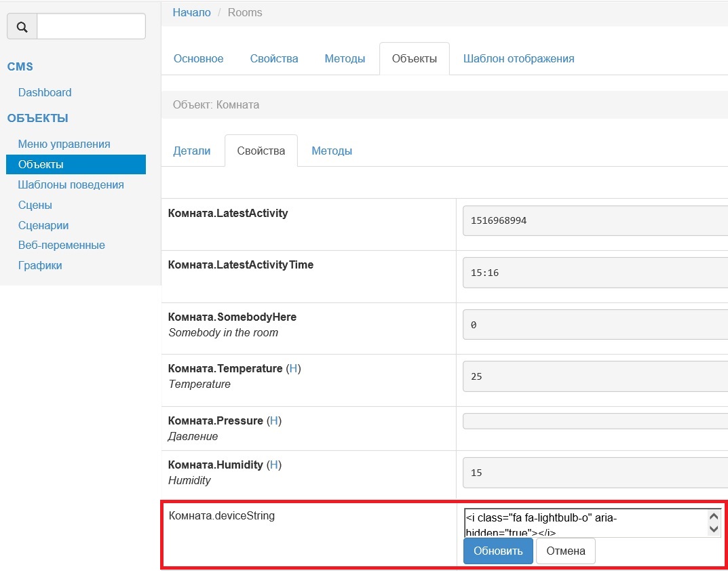Select the Шаблон отображения tab
Screen dimensions: 728x571
(x=518, y=59)
